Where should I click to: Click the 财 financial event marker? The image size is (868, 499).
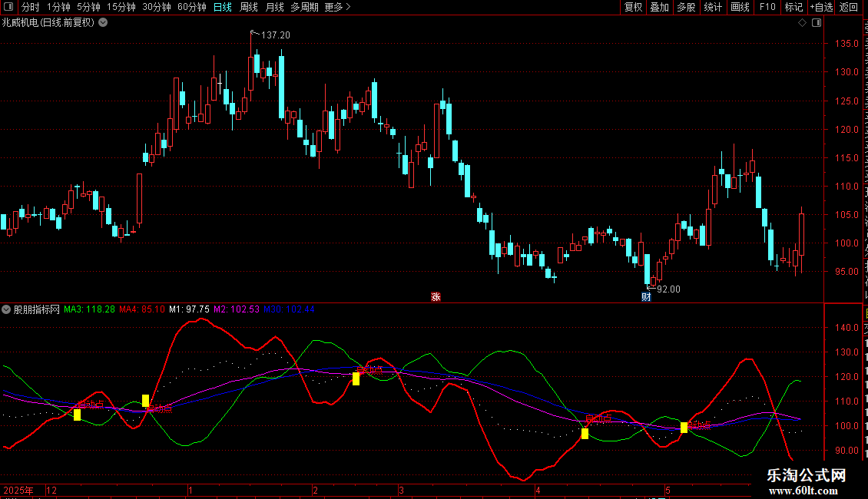[646, 297]
